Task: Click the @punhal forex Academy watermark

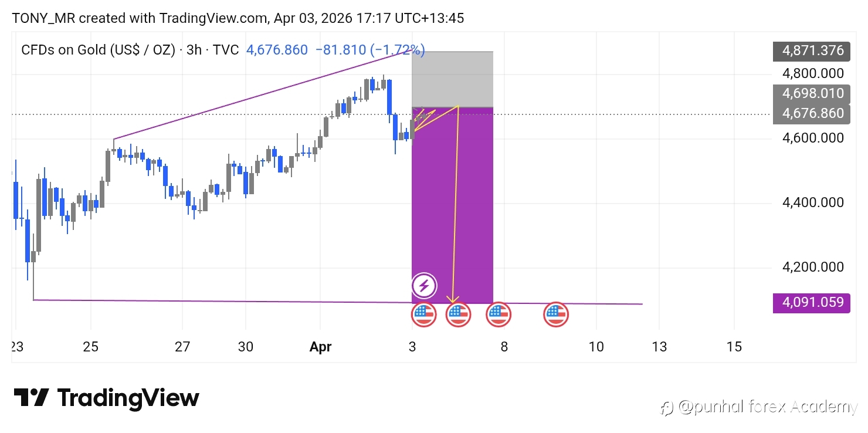Action: point(767,407)
